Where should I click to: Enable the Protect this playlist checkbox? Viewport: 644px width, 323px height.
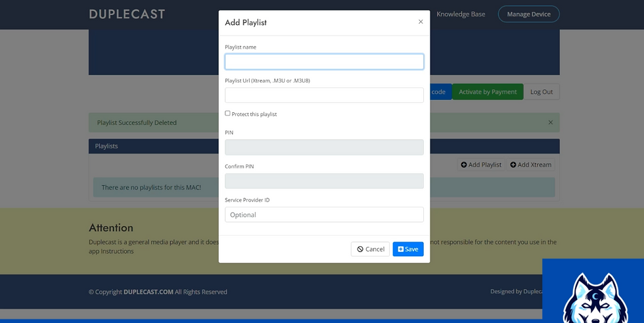tap(227, 114)
